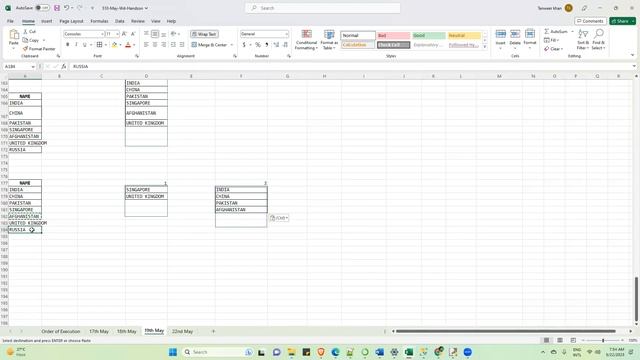640x360 pixels.
Task: Open the Format as Table menu
Action: pyautogui.click(x=329, y=40)
